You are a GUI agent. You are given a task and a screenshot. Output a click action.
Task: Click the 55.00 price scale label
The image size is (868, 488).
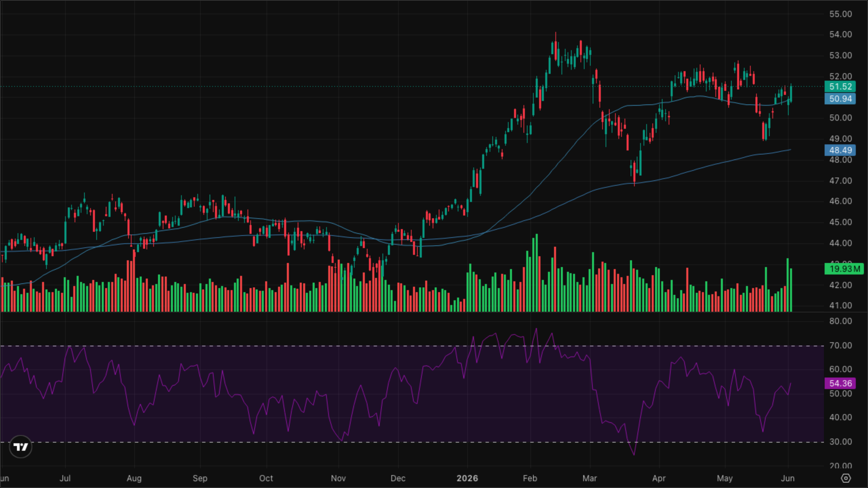tap(841, 14)
